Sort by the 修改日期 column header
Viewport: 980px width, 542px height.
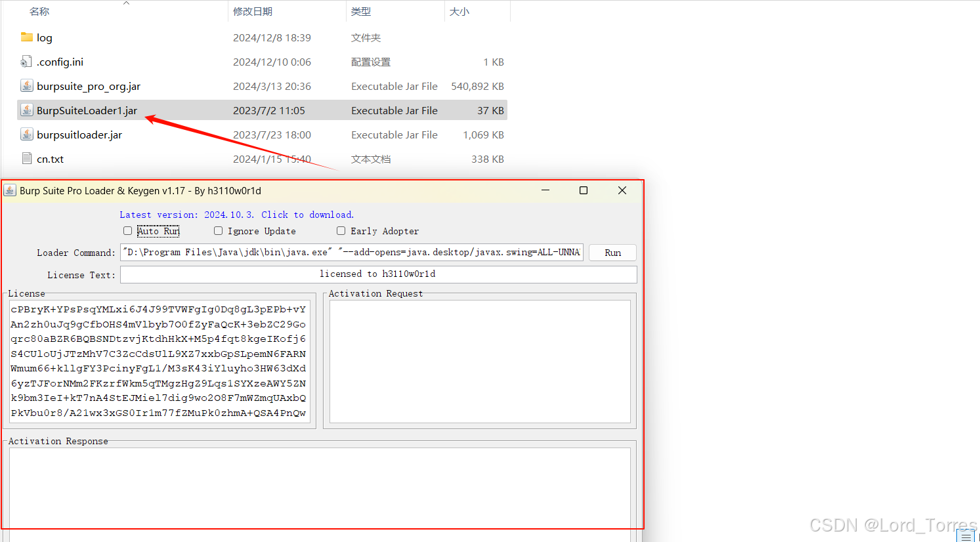pos(253,11)
